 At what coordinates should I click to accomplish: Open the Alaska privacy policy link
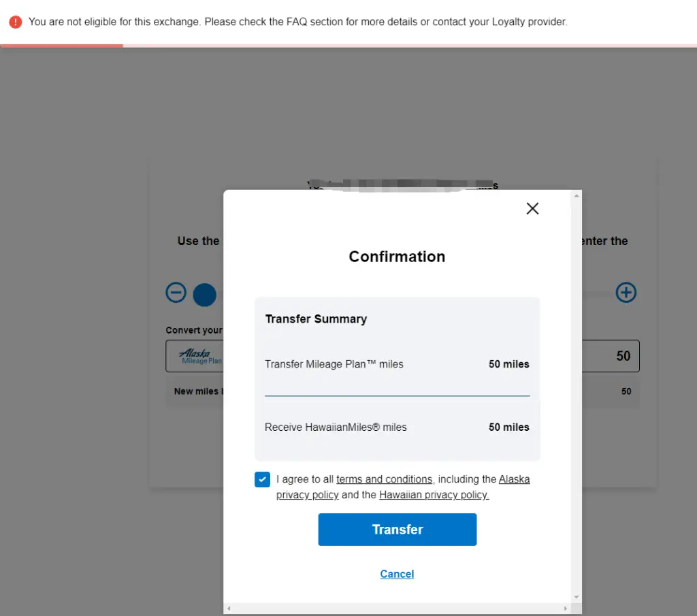[x=514, y=479]
